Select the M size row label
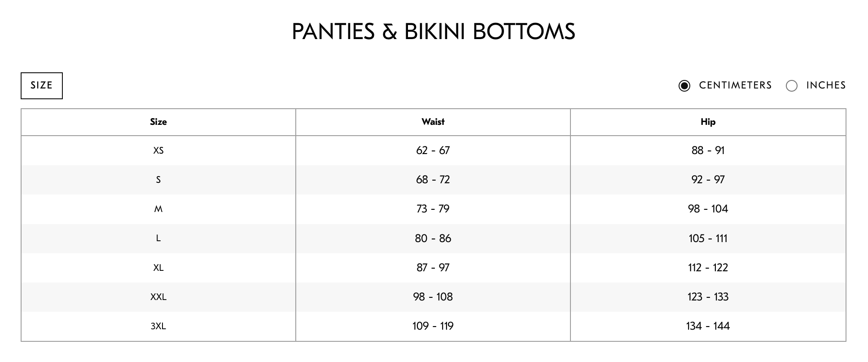This screenshot has width=868, height=362. point(158,209)
